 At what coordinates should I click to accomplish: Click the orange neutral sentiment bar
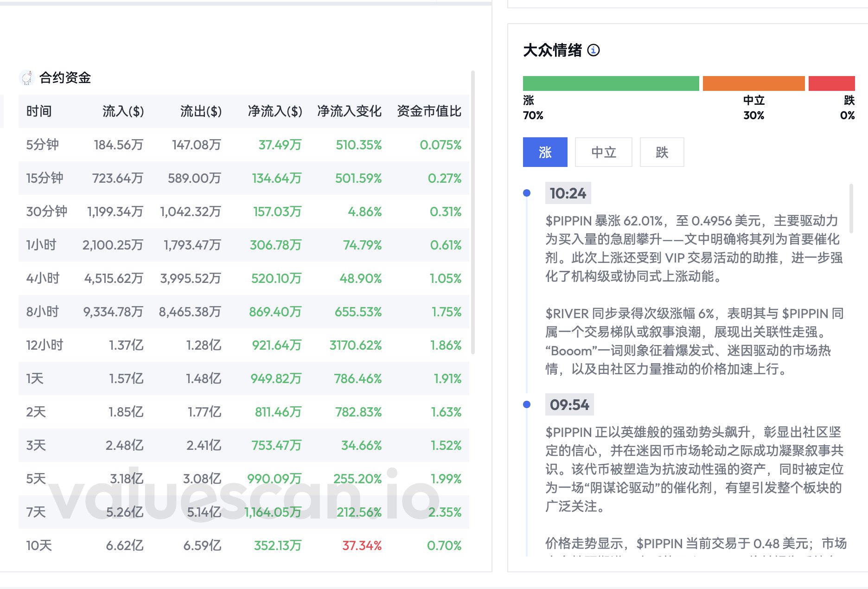point(753,83)
